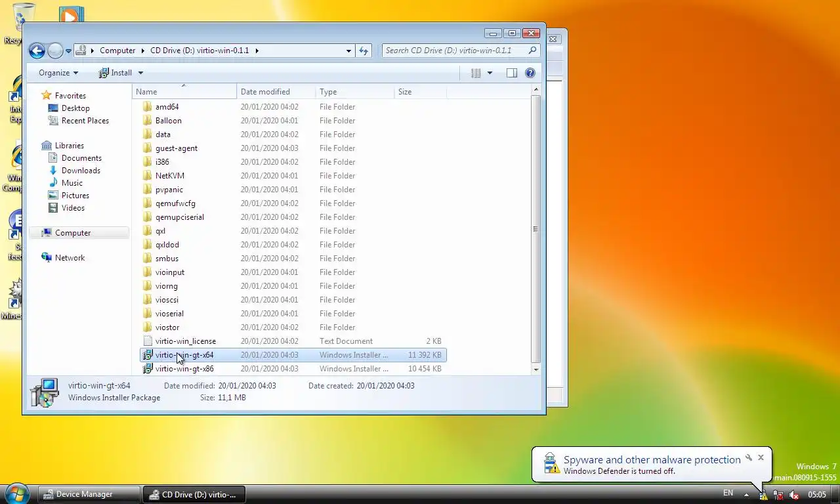Click muted volume icon in tray
Image resolution: width=840 pixels, height=504 pixels.
pyautogui.click(x=794, y=495)
